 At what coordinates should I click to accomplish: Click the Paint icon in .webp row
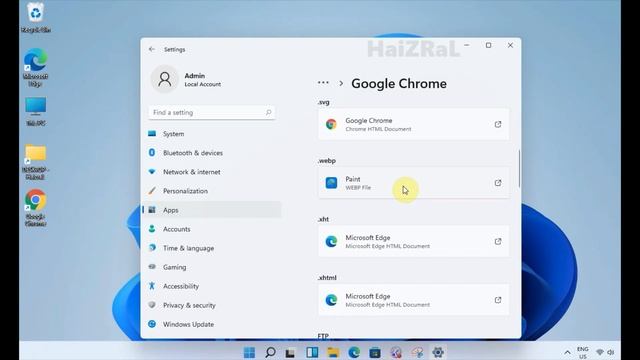(331, 183)
